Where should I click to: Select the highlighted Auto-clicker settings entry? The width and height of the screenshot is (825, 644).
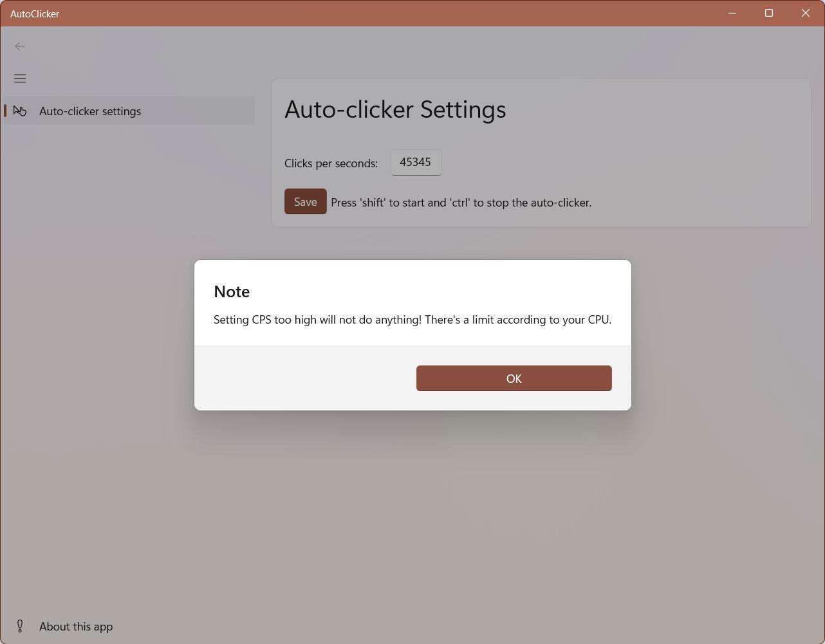(x=90, y=111)
